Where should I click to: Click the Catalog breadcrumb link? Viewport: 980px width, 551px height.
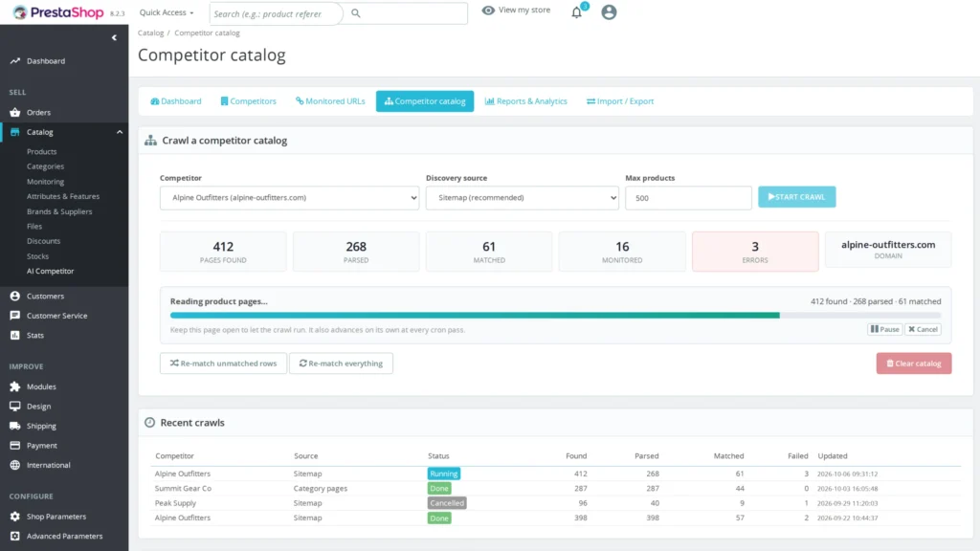click(150, 33)
